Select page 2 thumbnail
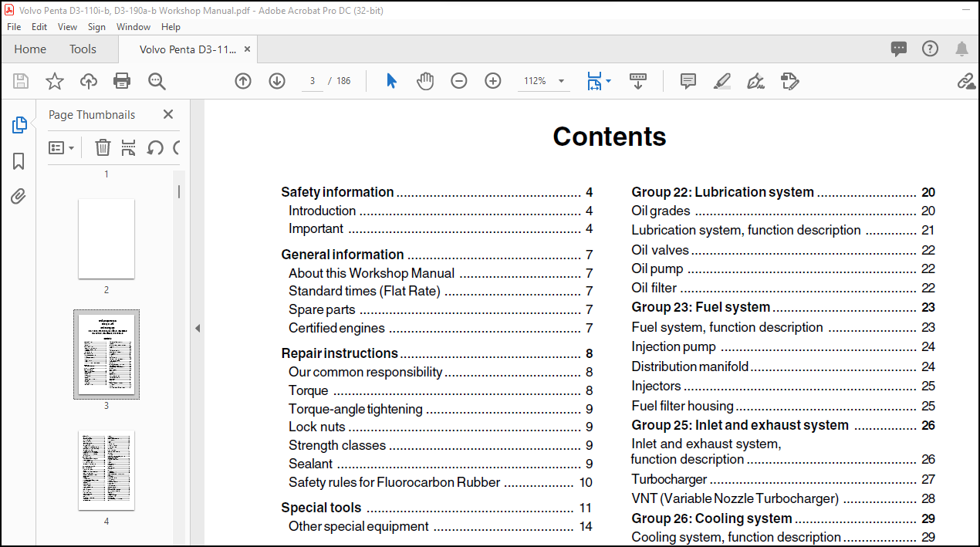This screenshot has height=547, width=980. coord(106,239)
